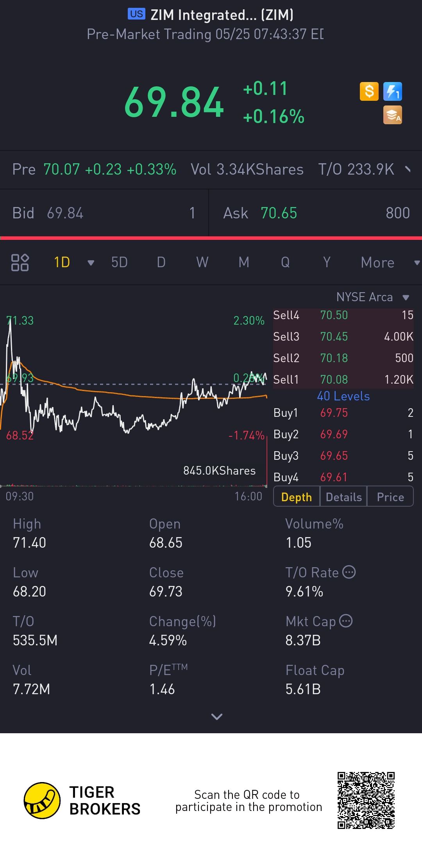
Task: Open the 40 Levels link
Action: pos(343,396)
